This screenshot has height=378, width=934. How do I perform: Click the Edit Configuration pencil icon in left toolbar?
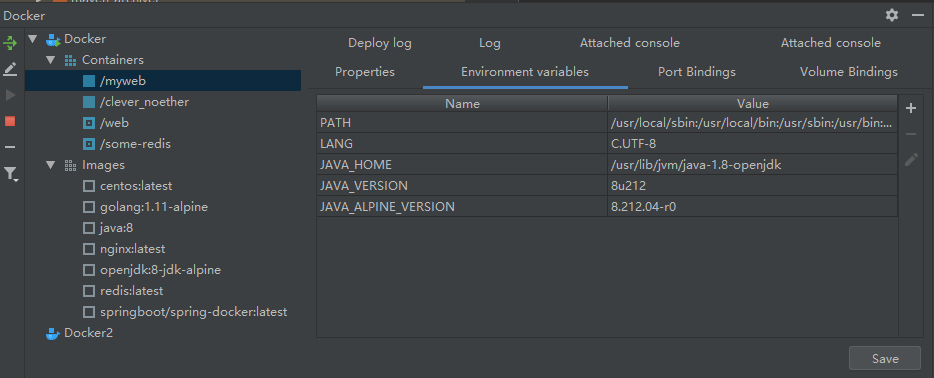10,70
